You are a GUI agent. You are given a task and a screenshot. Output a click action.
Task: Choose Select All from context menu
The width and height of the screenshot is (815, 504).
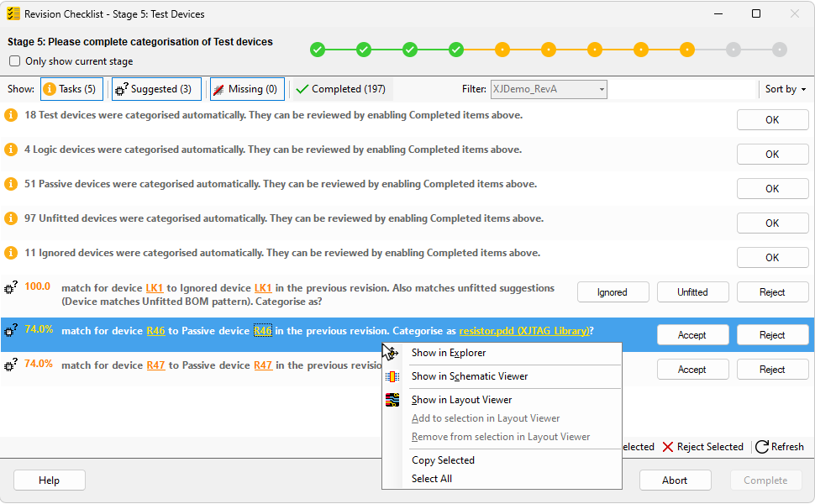(x=432, y=479)
